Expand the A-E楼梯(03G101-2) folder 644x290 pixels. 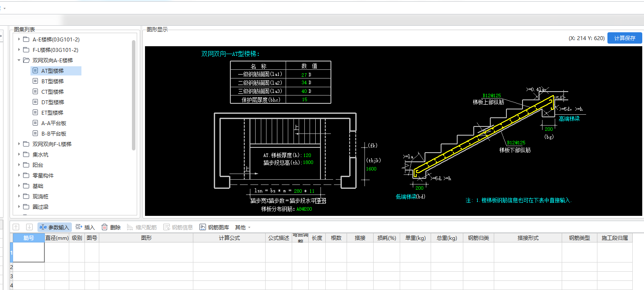[x=19, y=39]
